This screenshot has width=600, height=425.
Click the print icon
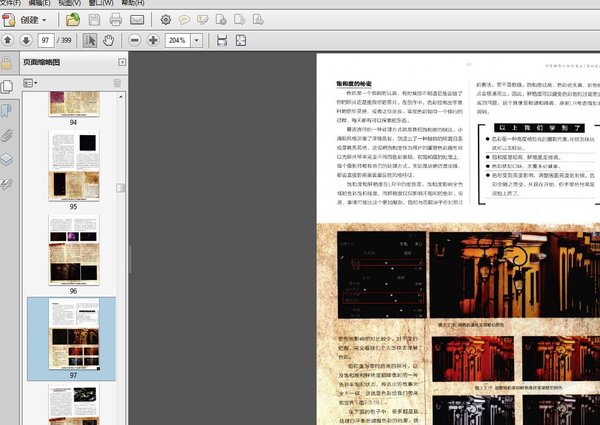[x=116, y=19]
